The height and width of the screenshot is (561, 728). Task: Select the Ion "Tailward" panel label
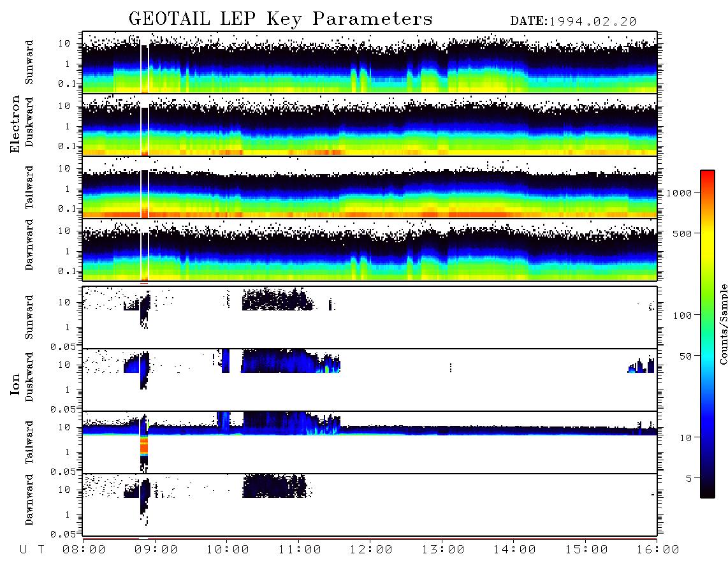(29, 442)
